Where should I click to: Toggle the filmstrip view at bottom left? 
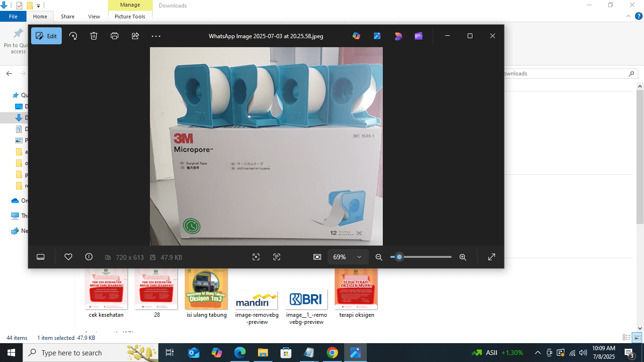[41, 257]
